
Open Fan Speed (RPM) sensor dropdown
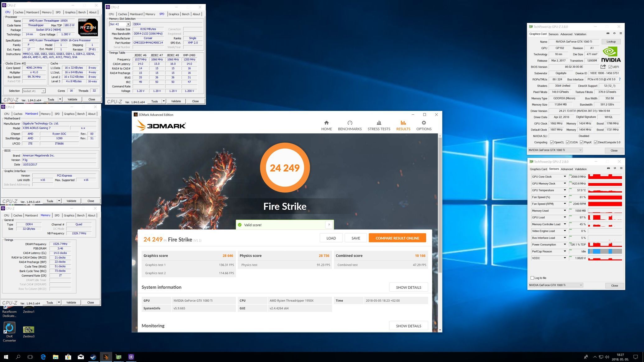click(565, 204)
